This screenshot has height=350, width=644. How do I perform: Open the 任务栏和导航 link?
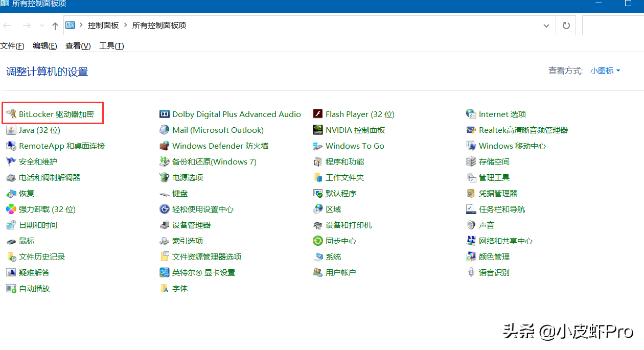[502, 209]
